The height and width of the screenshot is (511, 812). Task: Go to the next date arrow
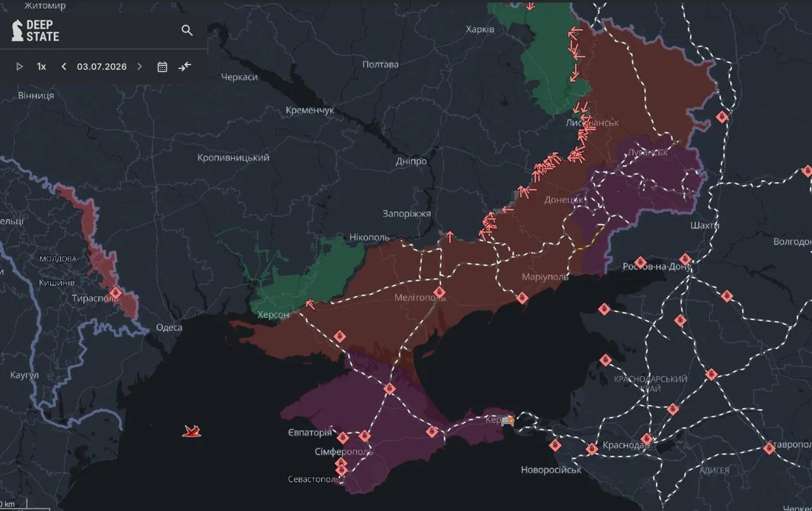point(140,67)
